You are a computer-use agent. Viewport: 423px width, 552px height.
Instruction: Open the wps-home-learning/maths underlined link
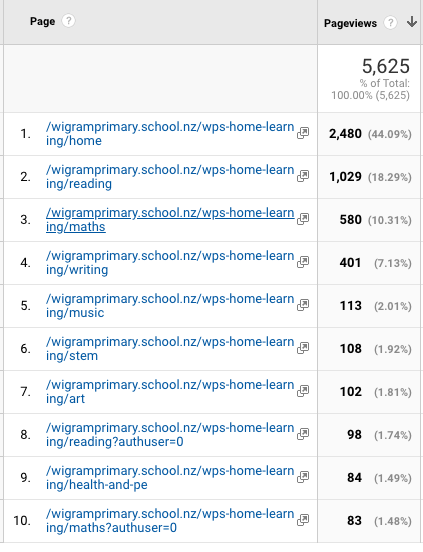click(170, 220)
